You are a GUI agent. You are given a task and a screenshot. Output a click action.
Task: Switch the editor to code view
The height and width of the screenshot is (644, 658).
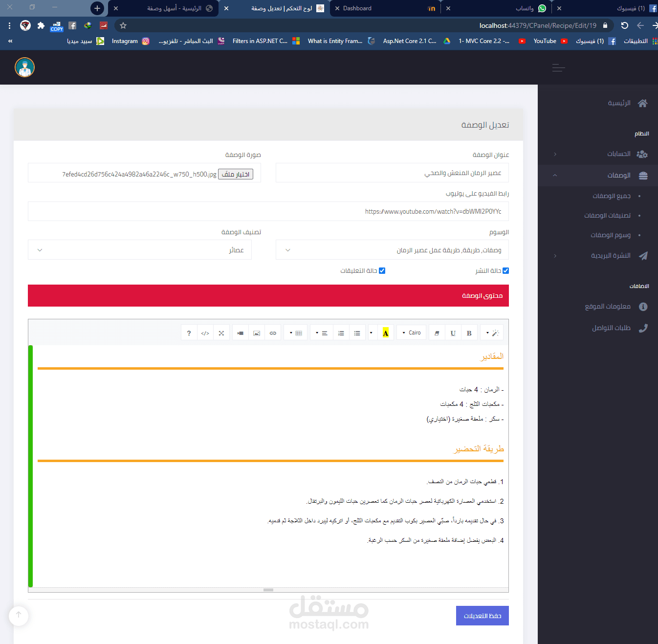click(x=205, y=333)
